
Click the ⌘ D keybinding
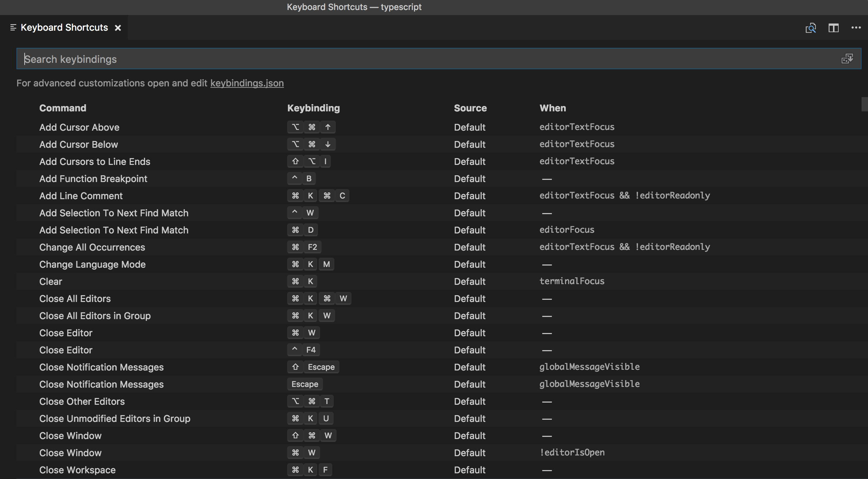(302, 230)
